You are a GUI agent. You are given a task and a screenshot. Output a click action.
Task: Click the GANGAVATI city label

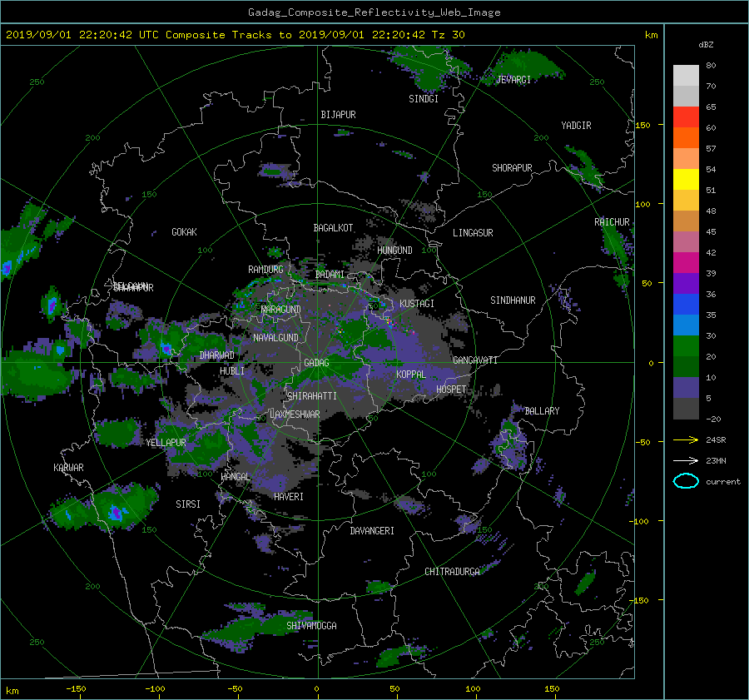pos(475,360)
